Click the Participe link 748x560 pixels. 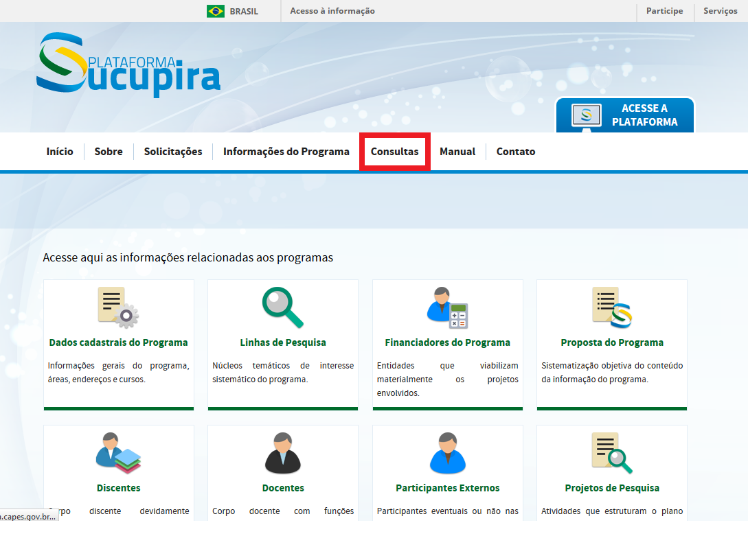click(664, 11)
